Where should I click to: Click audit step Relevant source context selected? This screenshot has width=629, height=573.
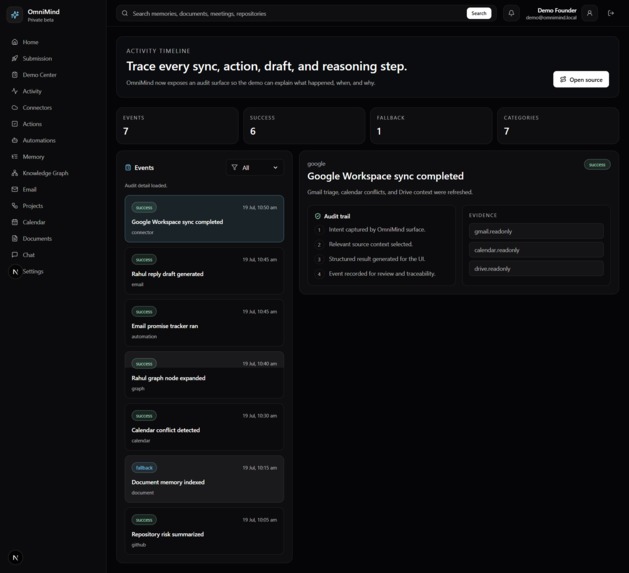click(x=370, y=244)
